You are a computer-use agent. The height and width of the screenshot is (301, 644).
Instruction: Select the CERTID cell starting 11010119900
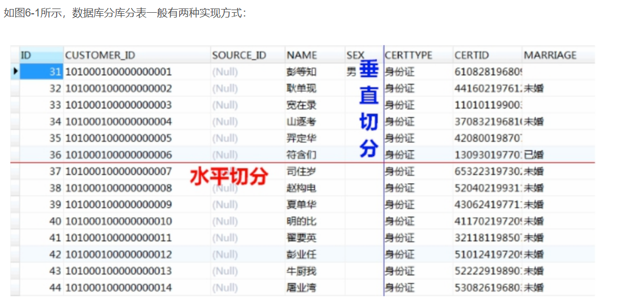[488, 105]
